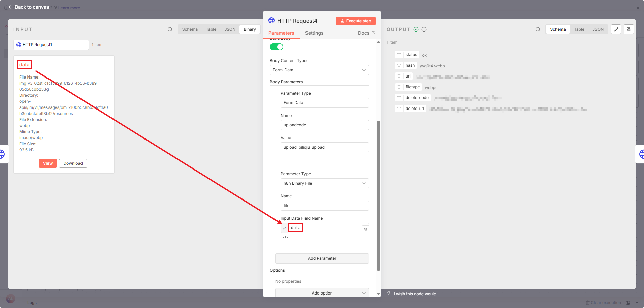Image resolution: width=644 pixels, height=308 pixels.
Task: Click the next node globe icon
Action: pos(641,154)
